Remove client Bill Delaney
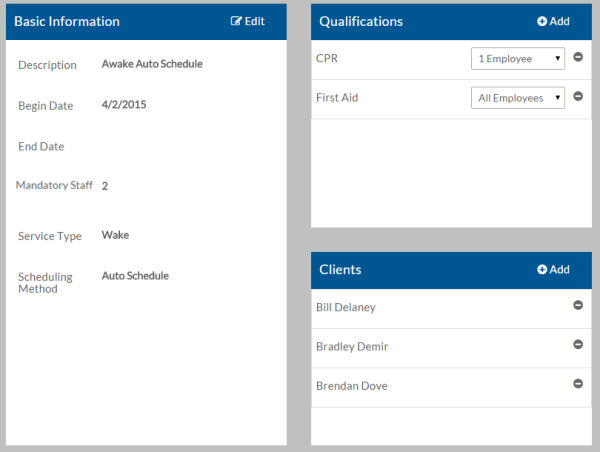 pyautogui.click(x=578, y=306)
